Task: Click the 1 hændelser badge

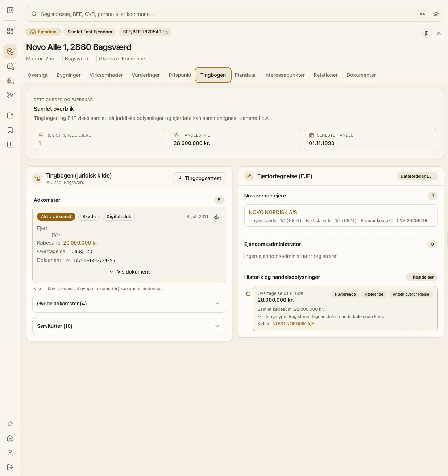Action: click(422, 277)
